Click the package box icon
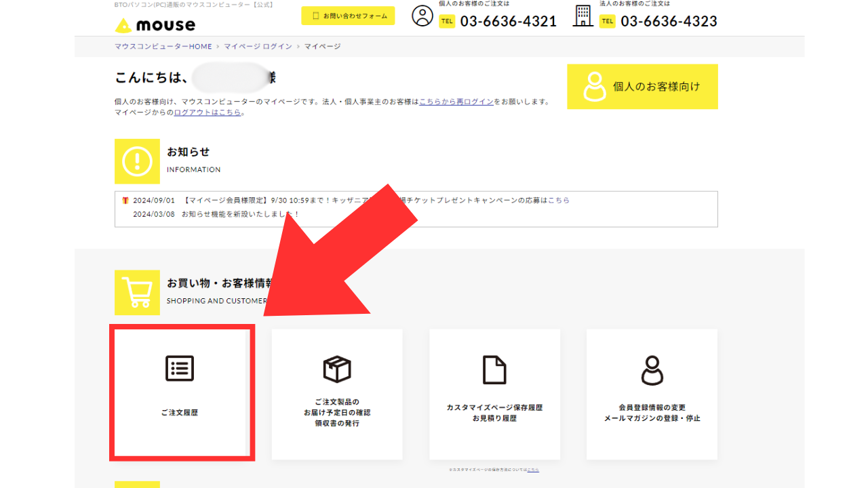868x488 pixels. pyautogui.click(x=337, y=369)
